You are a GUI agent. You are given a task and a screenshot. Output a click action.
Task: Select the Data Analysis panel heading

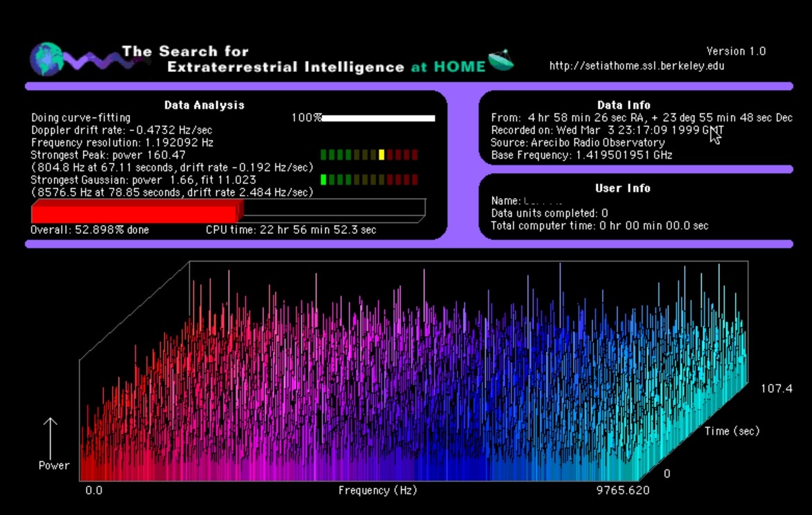tap(204, 105)
